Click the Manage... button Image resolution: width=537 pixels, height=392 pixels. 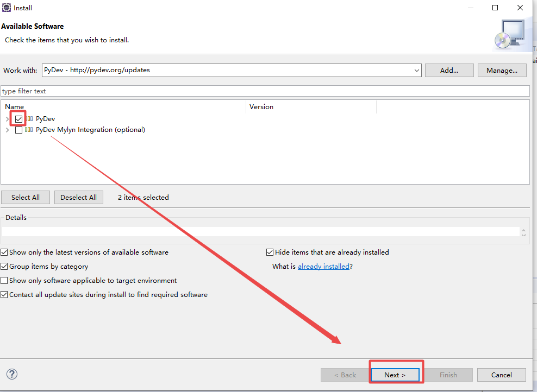502,71
